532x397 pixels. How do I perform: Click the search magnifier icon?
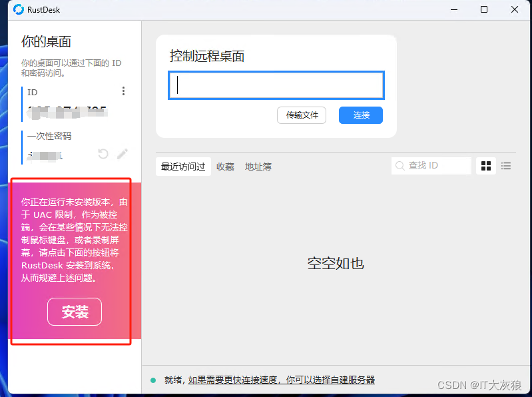tap(400, 166)
